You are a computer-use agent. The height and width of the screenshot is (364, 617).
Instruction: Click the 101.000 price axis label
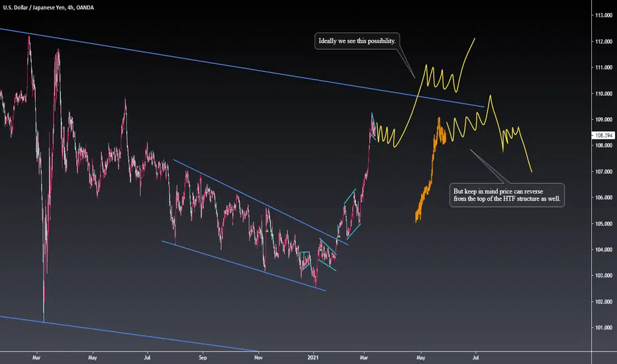click(604, 328)
